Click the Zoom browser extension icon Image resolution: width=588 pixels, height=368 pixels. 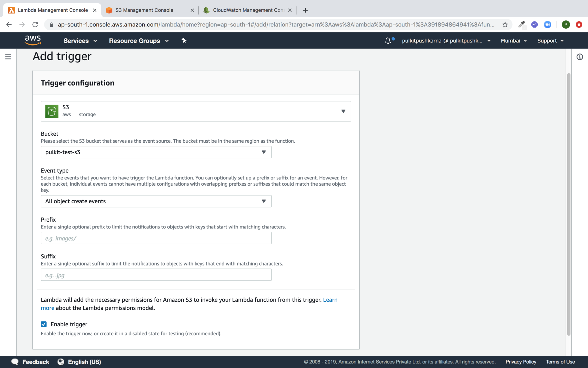(547, 25)
